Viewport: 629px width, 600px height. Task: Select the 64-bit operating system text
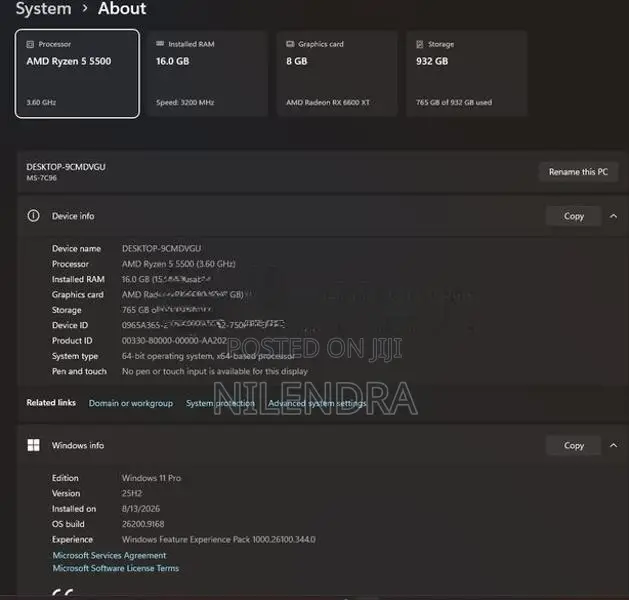[208, 356]
